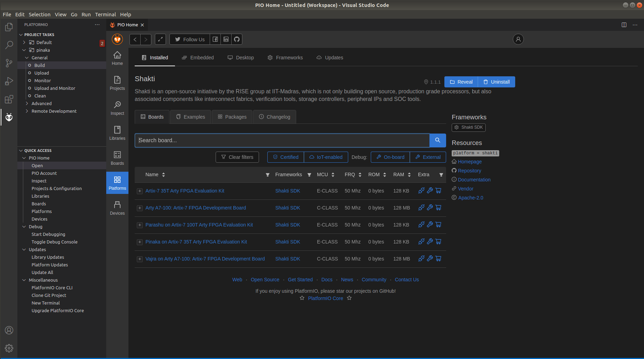Expand the Advanced tasks folder
This screenshot has height=359, width=644.
tap(27, 103)
